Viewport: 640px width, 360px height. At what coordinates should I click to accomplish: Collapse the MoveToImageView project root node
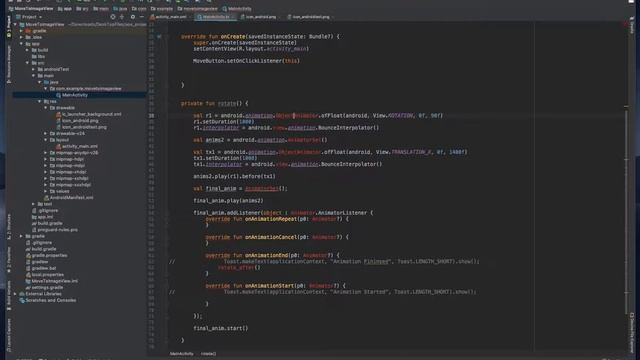pos(15,24)
